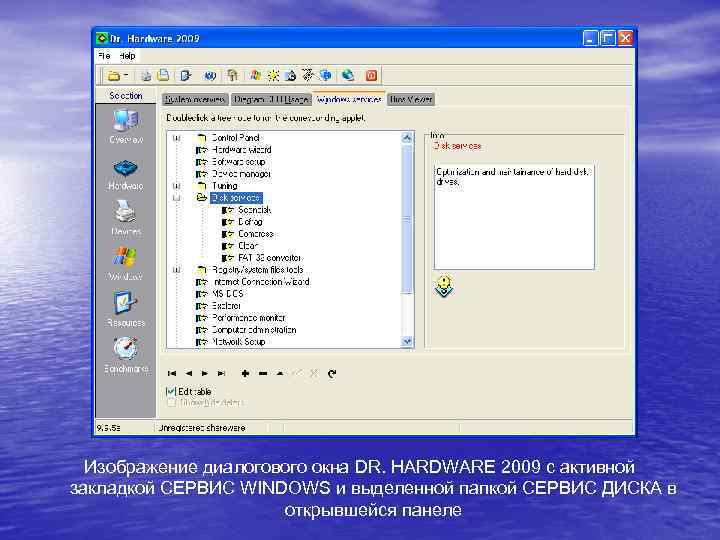The image size is (720, 540).
Task: Select Benchmark in the Selection sidebar
Action: point(126,355)
